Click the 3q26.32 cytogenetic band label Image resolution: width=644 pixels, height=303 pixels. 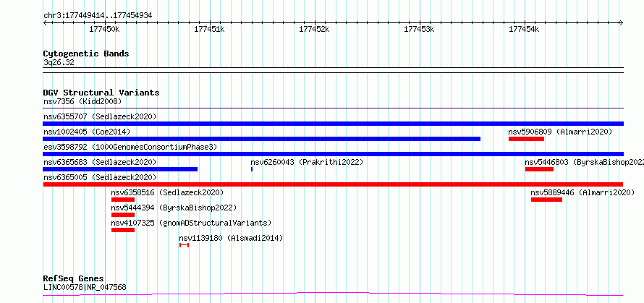59,63
